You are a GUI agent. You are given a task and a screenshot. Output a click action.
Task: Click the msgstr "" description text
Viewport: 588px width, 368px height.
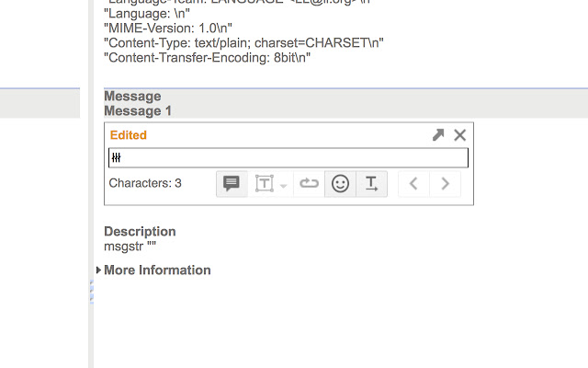[x=130, y=247]
